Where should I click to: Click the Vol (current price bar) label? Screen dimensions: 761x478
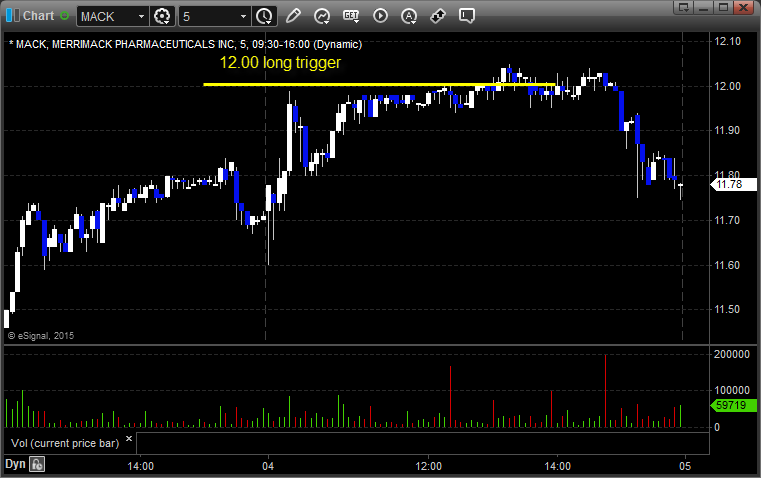(x=65, y=443)
